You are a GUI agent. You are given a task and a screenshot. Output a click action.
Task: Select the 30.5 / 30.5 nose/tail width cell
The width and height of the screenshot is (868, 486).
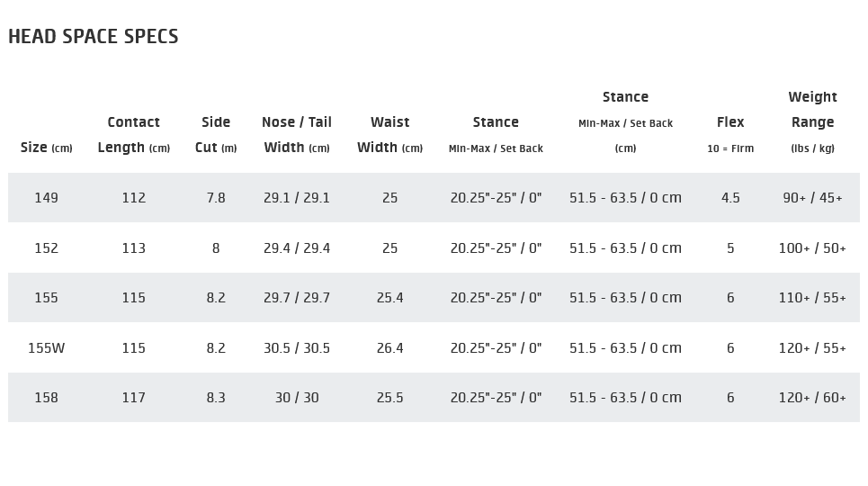coord(297,348)
